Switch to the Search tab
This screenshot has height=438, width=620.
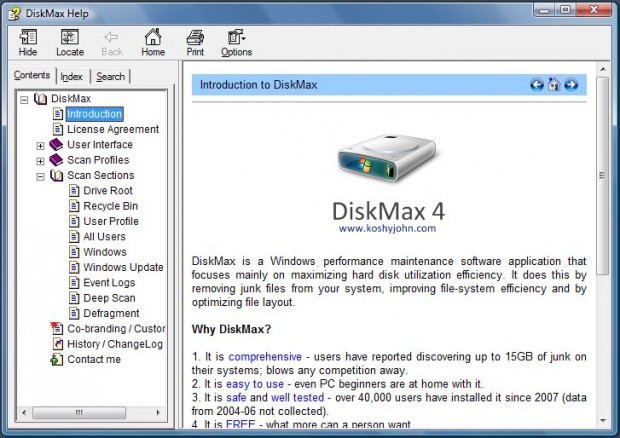point(110,77)
